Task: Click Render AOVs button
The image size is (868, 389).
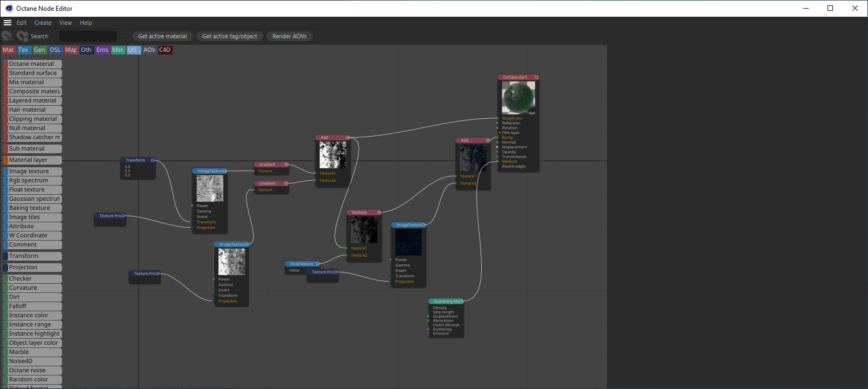Action: click(290, 36)
